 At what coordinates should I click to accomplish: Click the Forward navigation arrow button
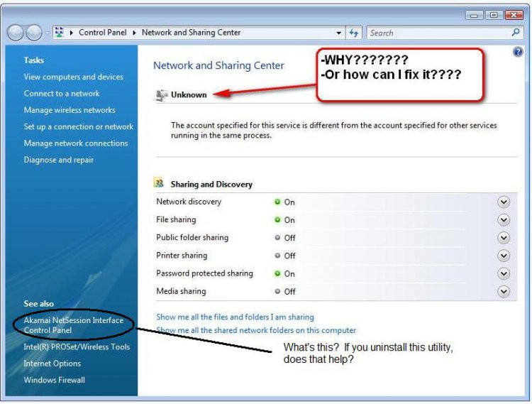34,33
